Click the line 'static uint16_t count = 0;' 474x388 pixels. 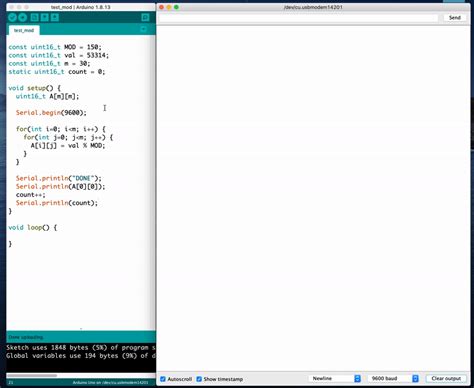pyautogui.click(x=57, y=72)
